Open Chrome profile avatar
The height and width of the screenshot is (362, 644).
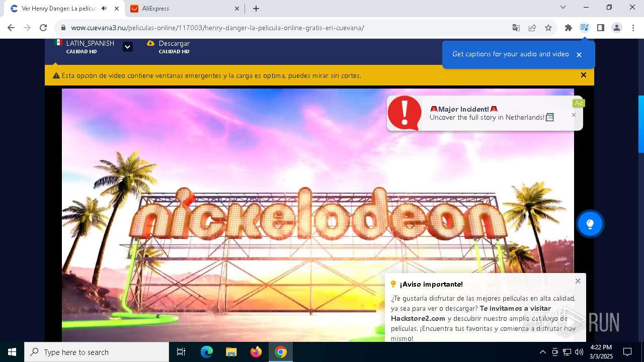pos(617,28)
